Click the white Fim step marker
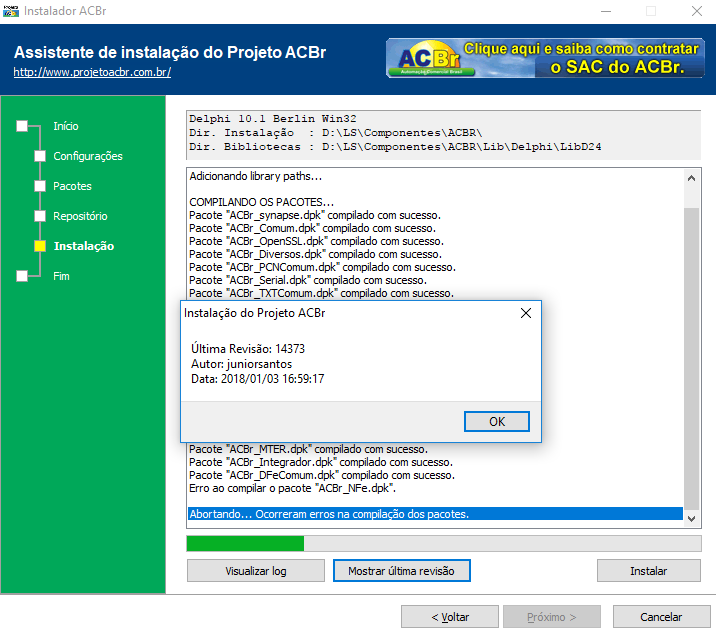 click(x=22, y=276)
